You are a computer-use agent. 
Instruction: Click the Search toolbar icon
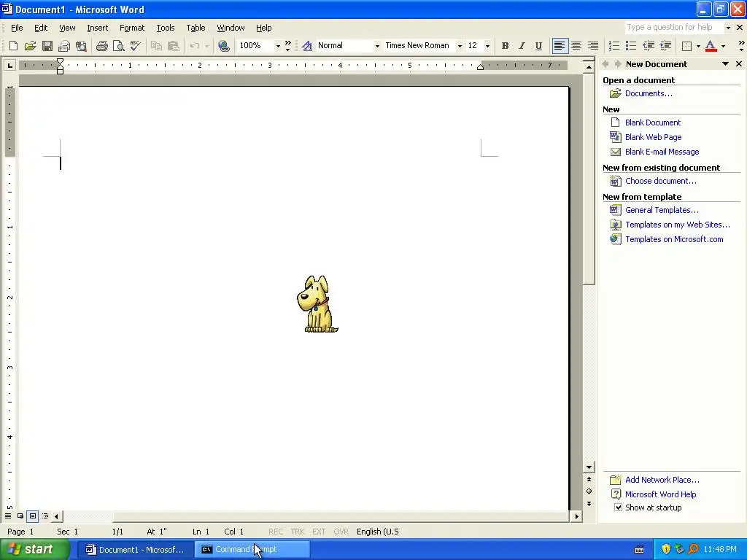82,46
